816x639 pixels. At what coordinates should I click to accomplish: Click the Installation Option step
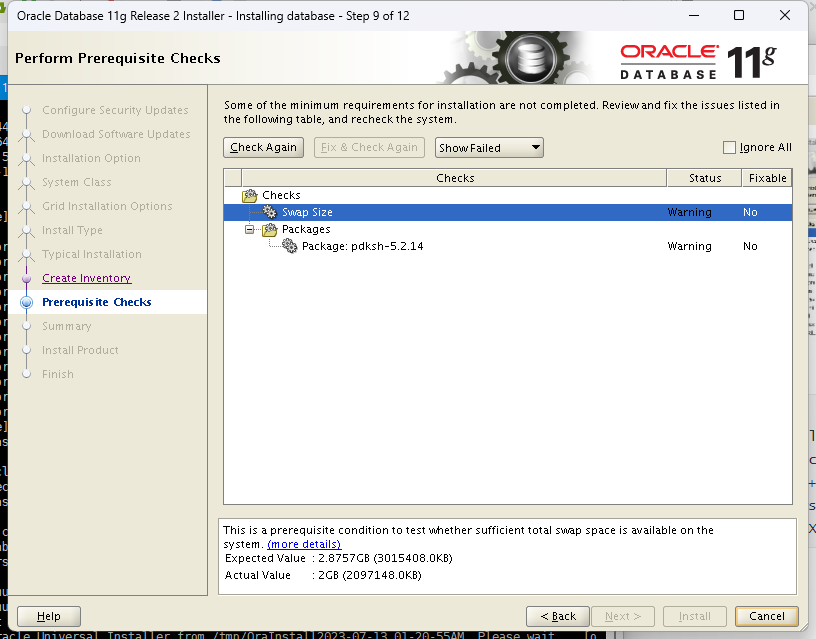point(91,158)
